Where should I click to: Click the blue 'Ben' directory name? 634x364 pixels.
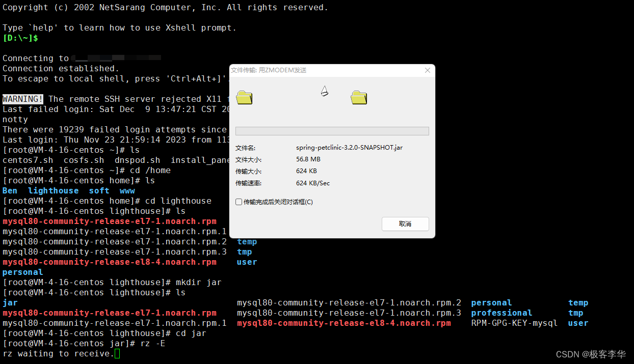10,190
